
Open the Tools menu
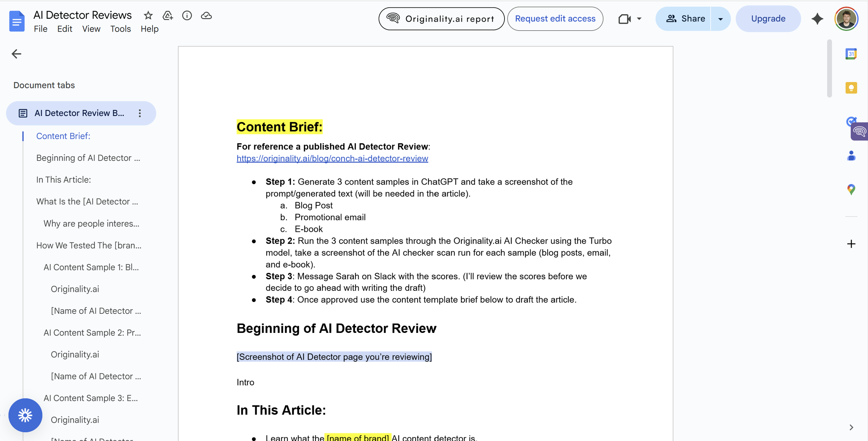(120, 29)
